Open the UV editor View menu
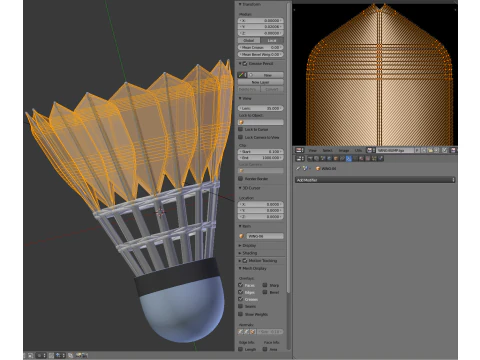The height and width of the screenshot is (360, 480). pos(312,150)
